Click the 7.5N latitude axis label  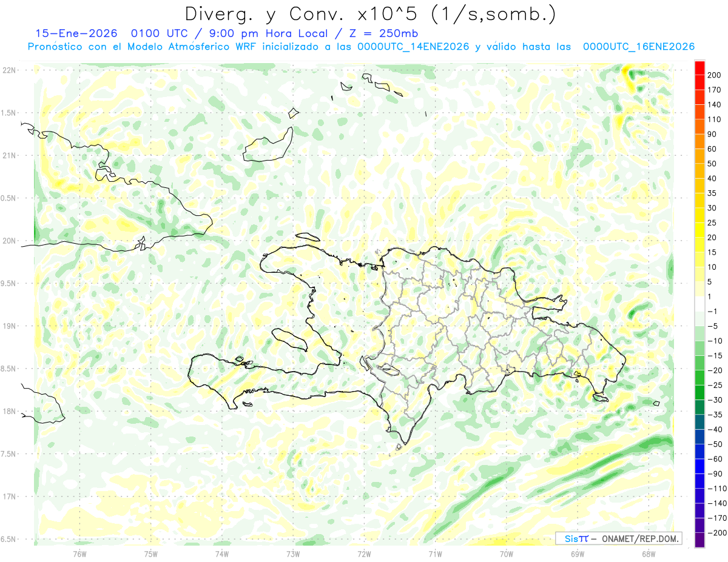click(9, 453)
